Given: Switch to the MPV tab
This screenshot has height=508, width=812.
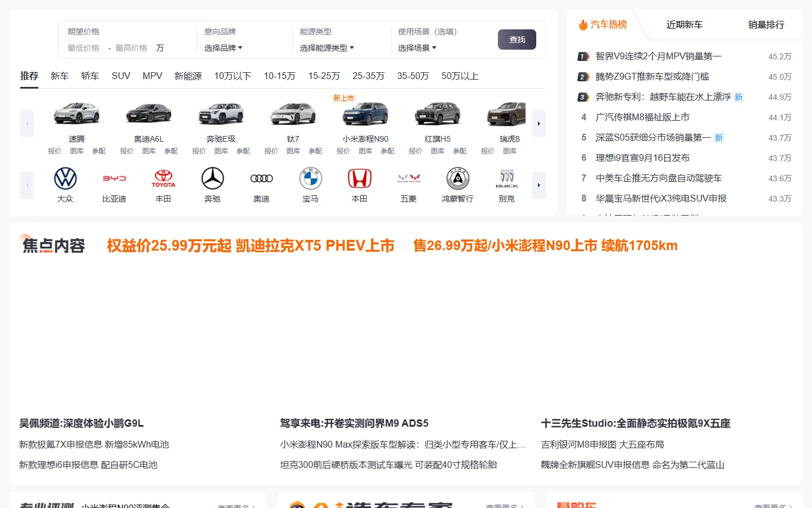Looking at the screenshot, I should (x=152, y=76).
